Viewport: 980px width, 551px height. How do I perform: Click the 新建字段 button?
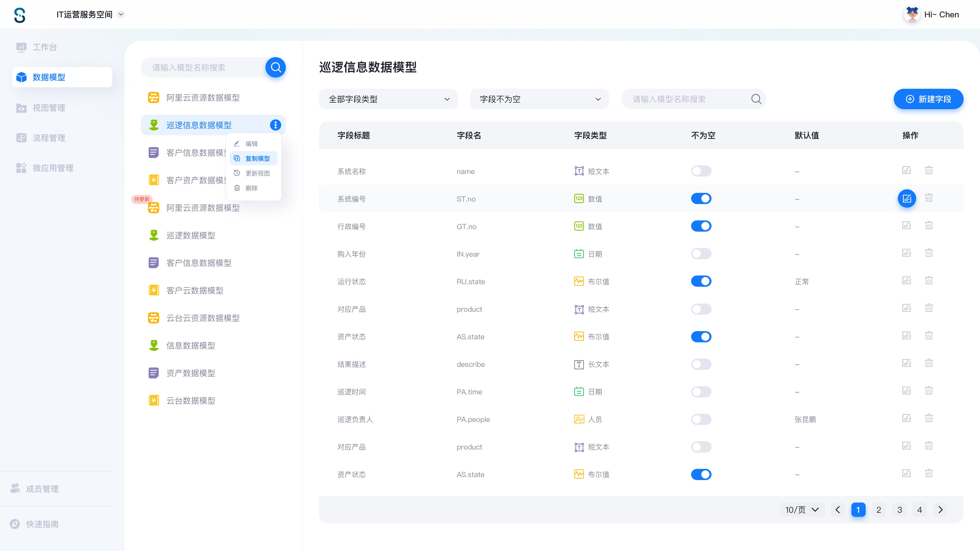point(928,99)
